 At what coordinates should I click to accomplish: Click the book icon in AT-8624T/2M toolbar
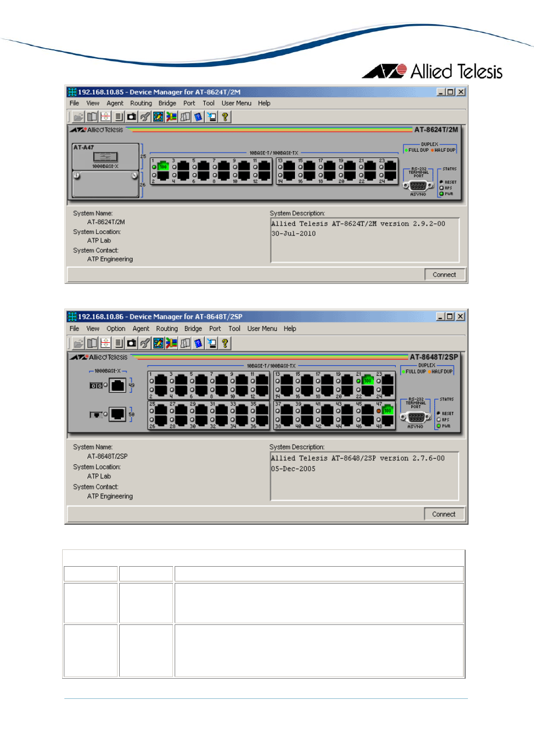click(x=92, y=116)
